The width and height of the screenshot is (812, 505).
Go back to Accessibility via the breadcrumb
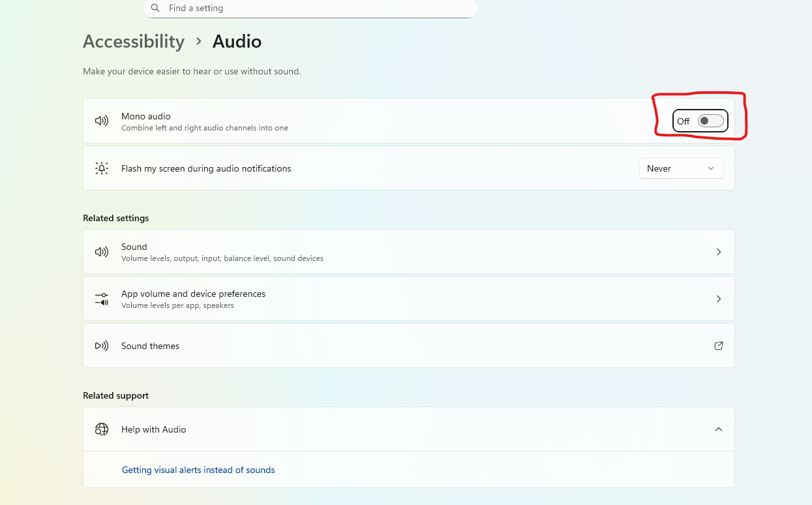point(134,42)
